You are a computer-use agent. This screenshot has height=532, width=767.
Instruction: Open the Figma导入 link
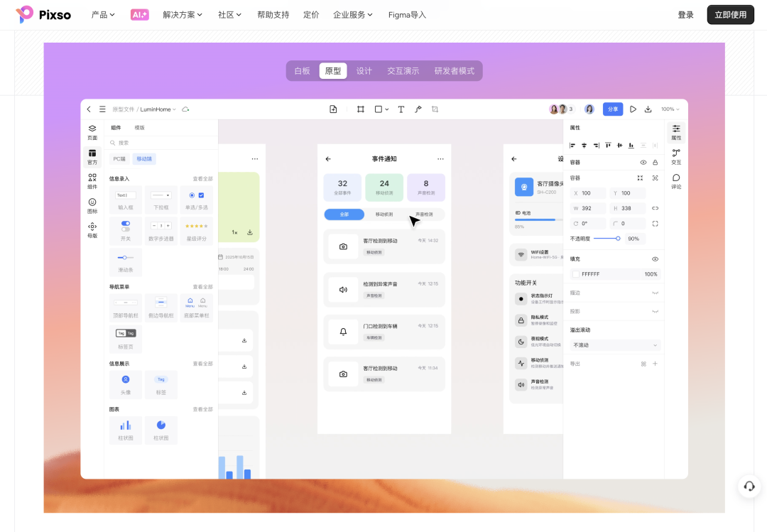pyautogui.click(x=407, y=15)
